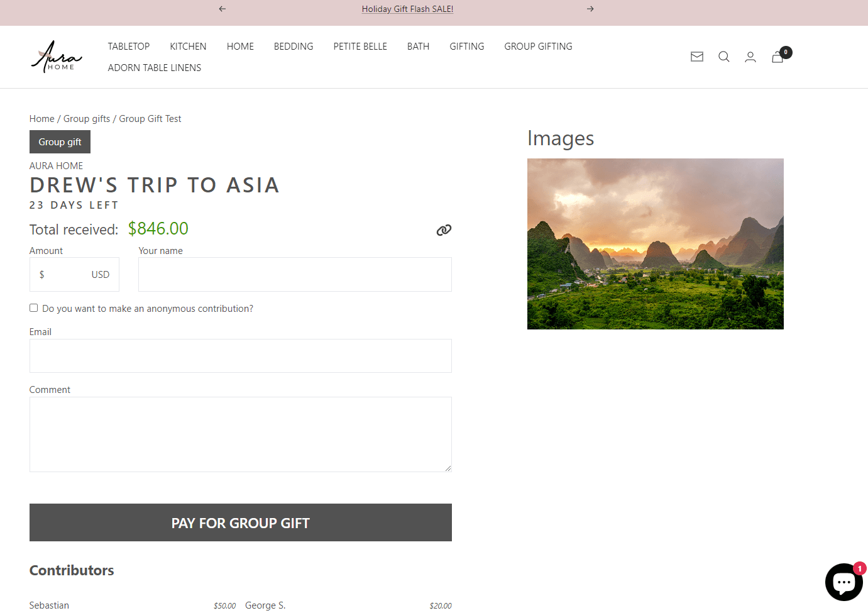Click the next announcement arrow
The image size is (868, 613).
click(x=590, y=9)
